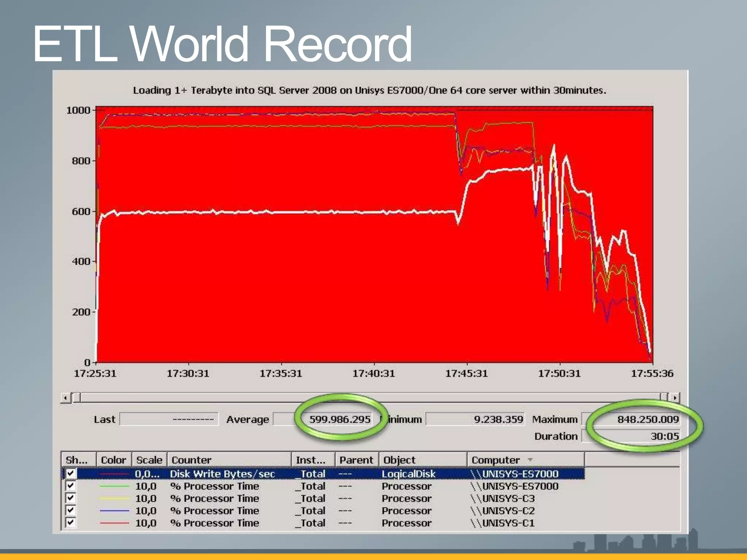
Task: Toggle the UNISYS-C3 Processor Time checkbox
Action: tap(70, 498)
